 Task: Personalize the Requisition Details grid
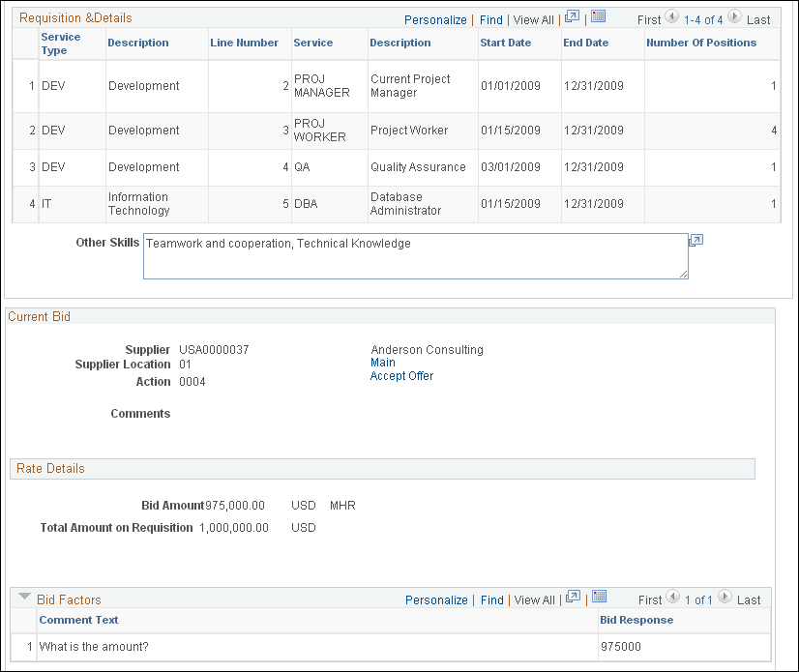[435, 18]
